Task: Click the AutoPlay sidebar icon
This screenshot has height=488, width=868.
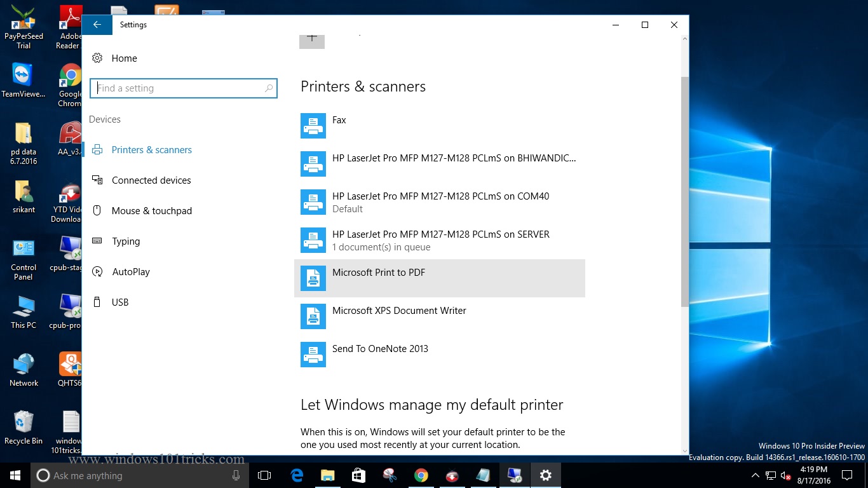Action: [97, 271]
